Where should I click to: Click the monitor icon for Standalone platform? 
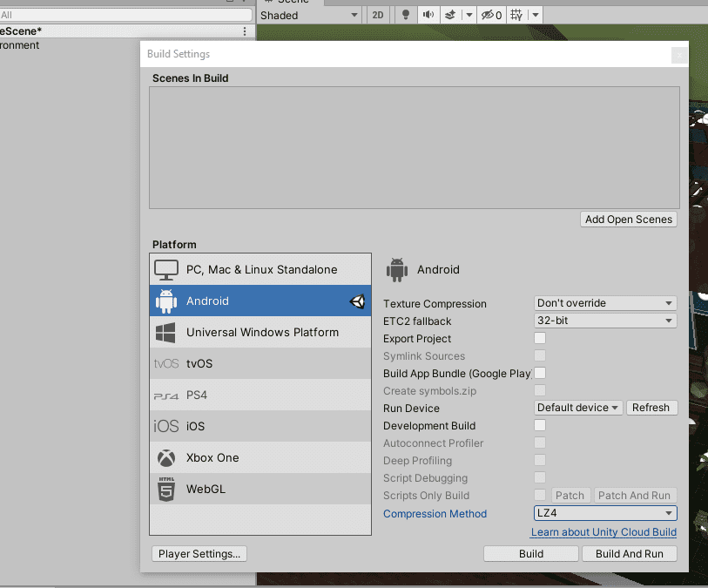click(x=166, y=270)
